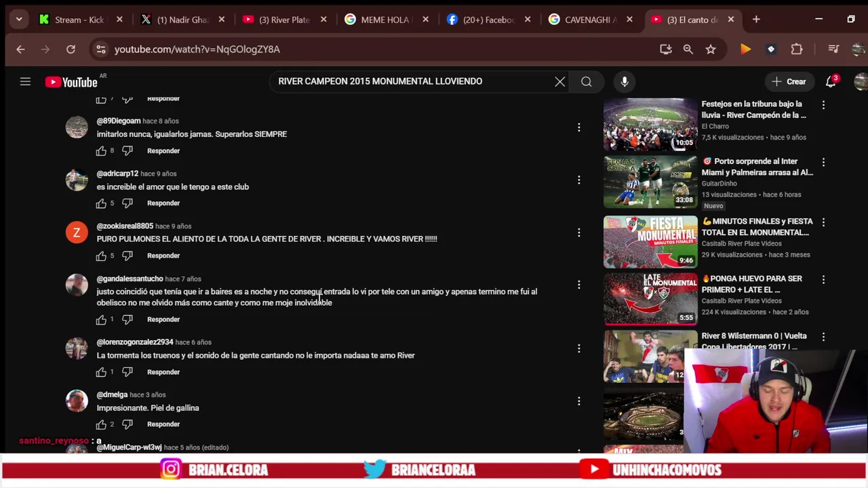Reply to the @zookisreal8805 comment

click(163, 256)
